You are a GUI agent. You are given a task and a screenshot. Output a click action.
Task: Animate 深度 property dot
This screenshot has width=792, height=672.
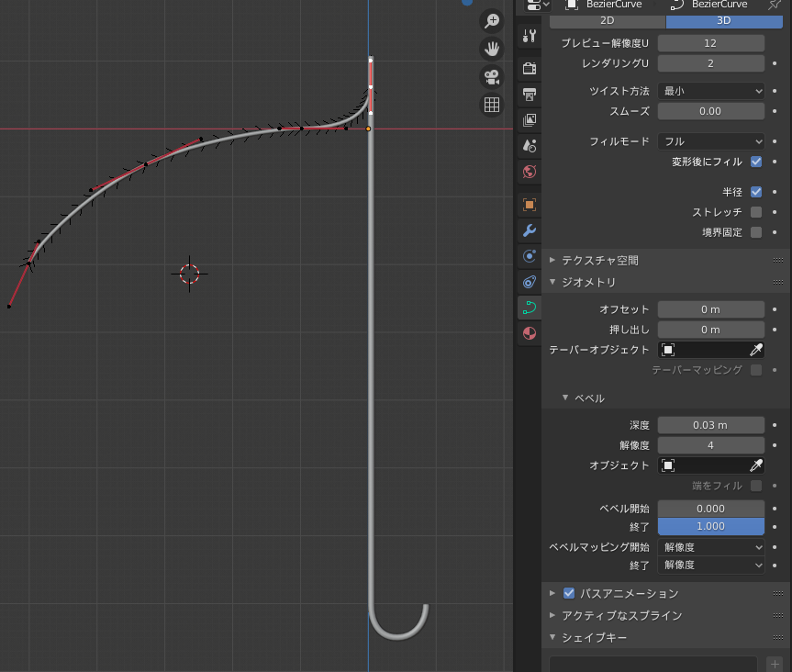click(775, 425)
